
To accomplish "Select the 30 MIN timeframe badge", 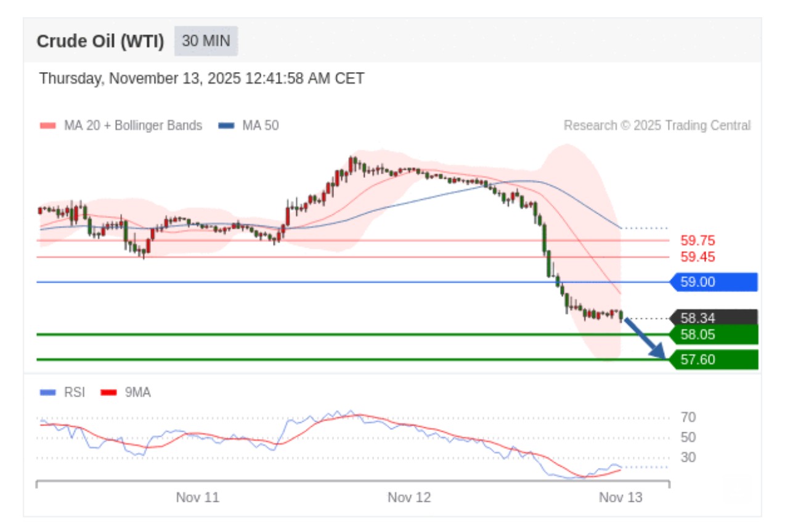I will 206,41.
